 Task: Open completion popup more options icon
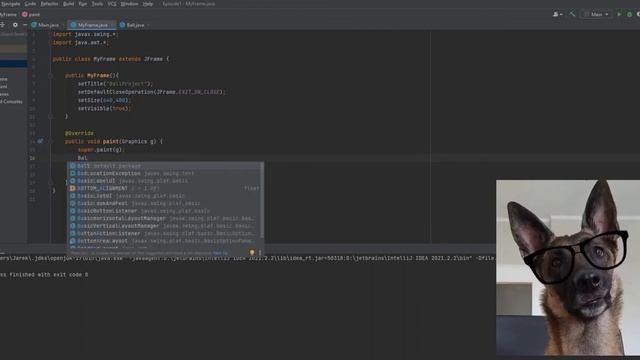point(260,253)
